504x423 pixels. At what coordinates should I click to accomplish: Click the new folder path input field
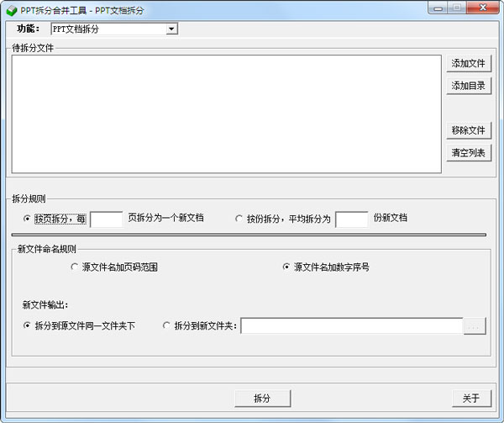pyautogui.click(x=352, y=325)
